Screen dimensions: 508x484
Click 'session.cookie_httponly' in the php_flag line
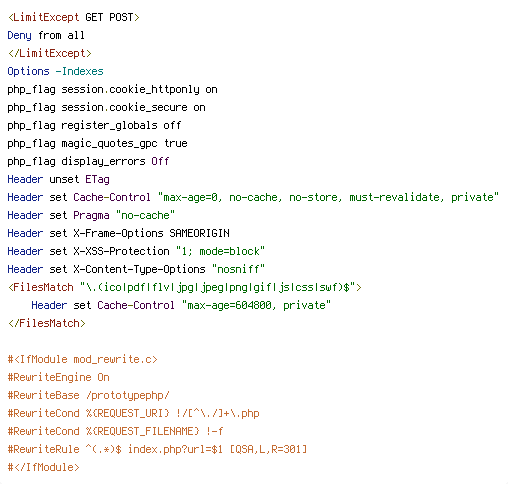click(x=131, y=90)
